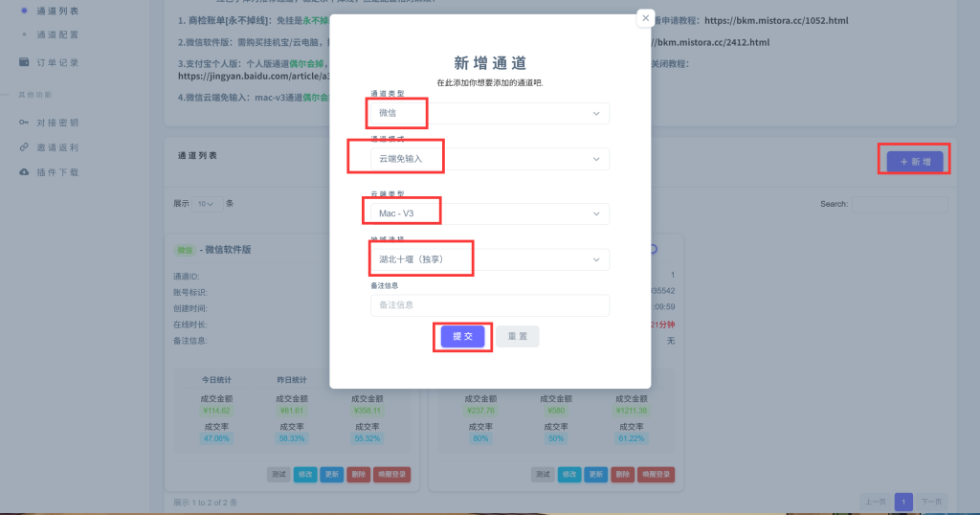The image size is (980, 515).
Task: Open the 展示 10 条 page-size dropdown
Action: tap(207, 204)
